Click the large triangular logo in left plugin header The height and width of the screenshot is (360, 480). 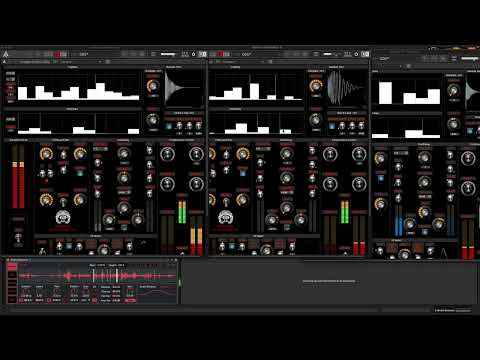(6, 54)
